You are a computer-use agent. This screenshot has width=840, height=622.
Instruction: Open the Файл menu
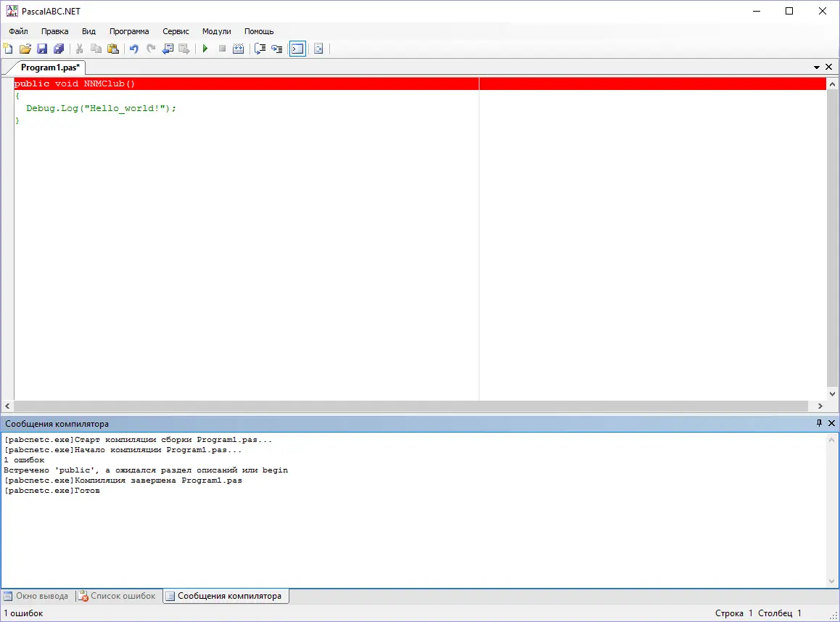[18, 31]
